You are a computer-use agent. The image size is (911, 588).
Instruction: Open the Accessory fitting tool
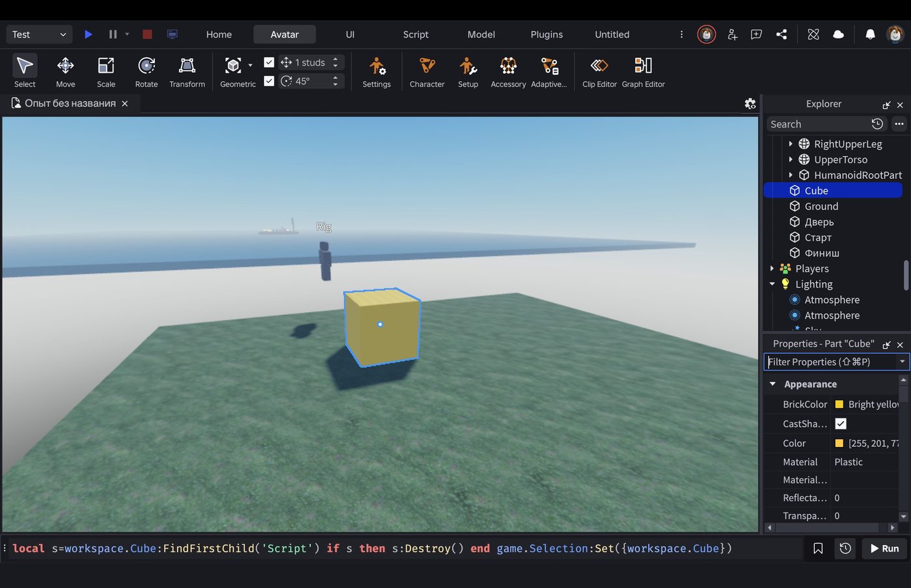pos(508,72)
